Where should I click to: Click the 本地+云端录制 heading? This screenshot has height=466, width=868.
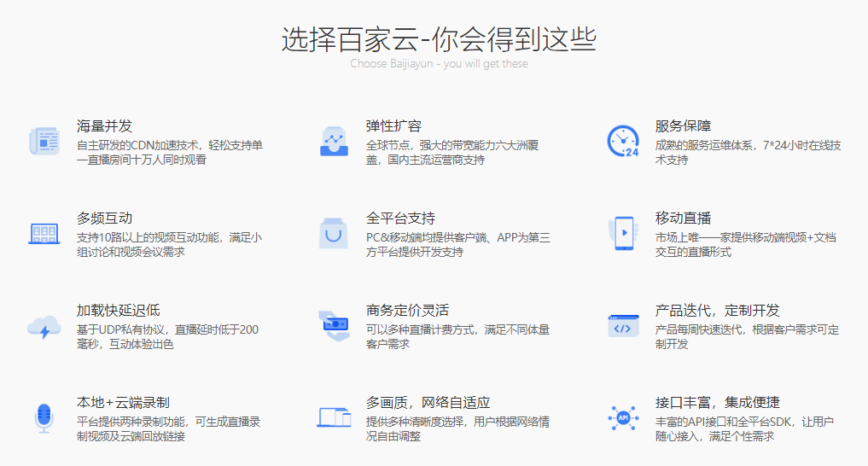[123, 402]
